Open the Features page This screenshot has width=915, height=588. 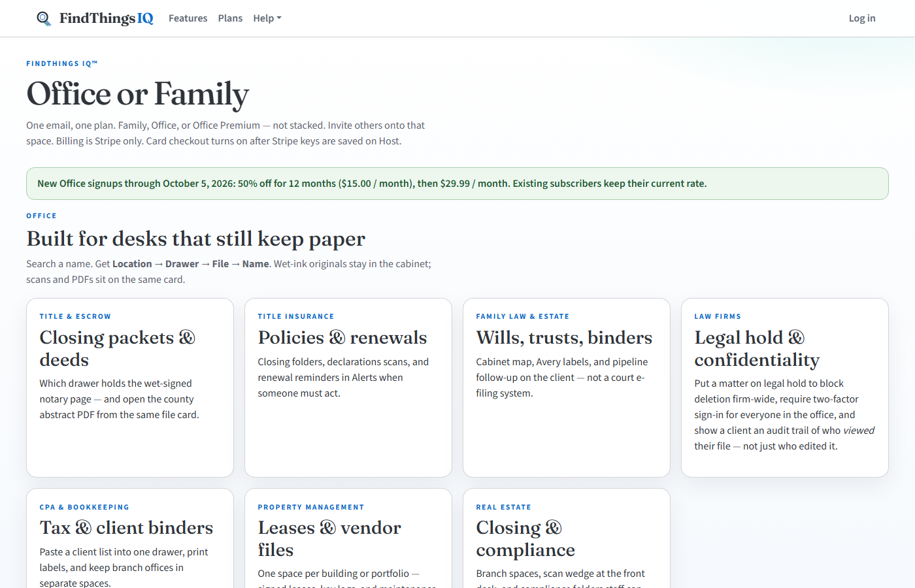click(x=188, y=18)
